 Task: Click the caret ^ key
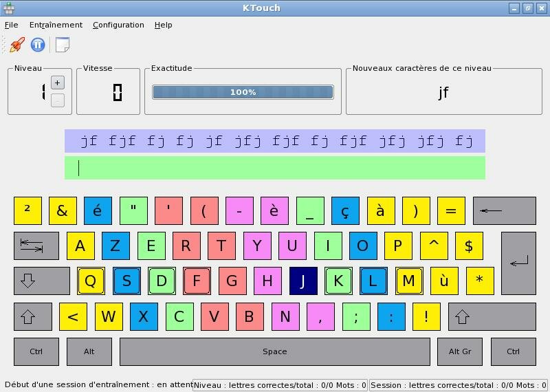[434, 246]
